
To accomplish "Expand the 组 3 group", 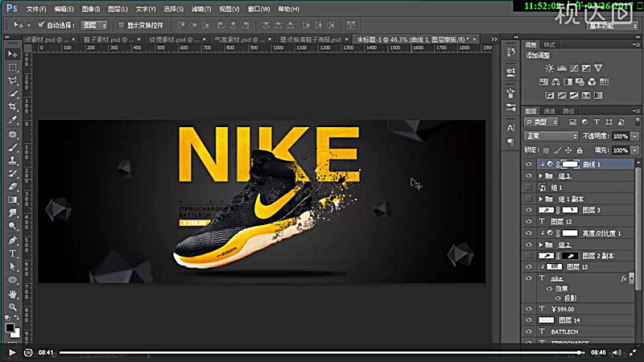I will pos(541,175).
